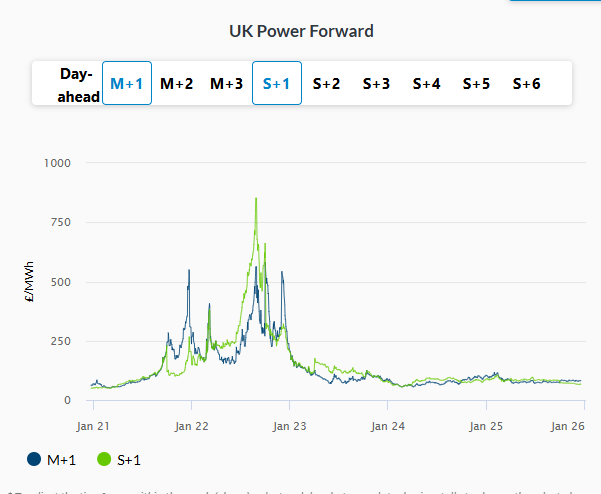Screen dimensions: 601x494
Task: Click the UK Power Forward title
Action: (301, 31)
